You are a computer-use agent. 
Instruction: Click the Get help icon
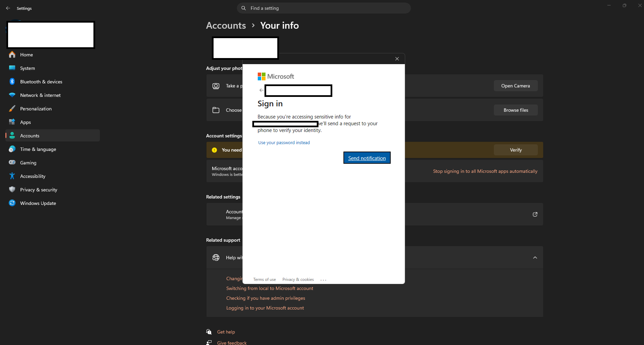coord(209,332)
